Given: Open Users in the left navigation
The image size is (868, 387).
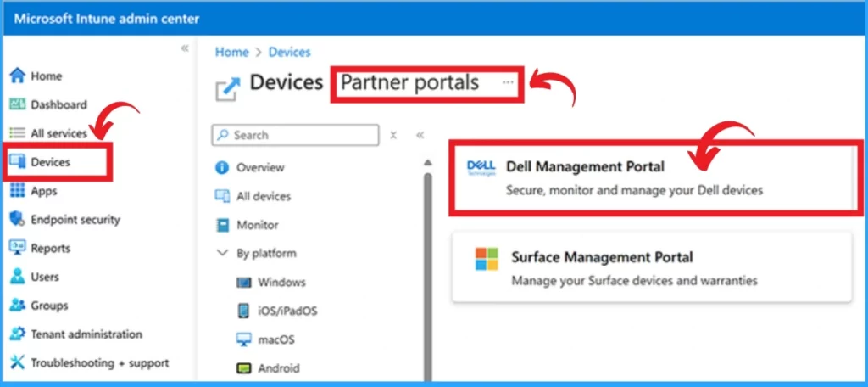Looking at the screenshot, I should 45,277.
